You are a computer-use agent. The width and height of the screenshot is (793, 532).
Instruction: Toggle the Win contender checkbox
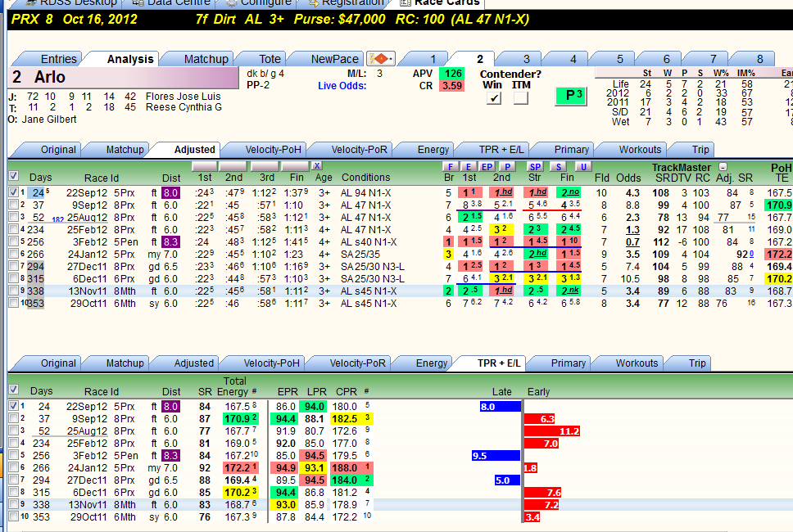click(494, 98)
